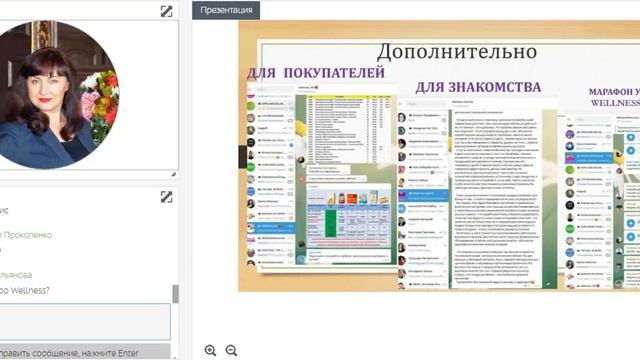Click the chat scrollbar thumb
Image resolution: width=640 pixels, height=360 pixels.
point(176,294)
